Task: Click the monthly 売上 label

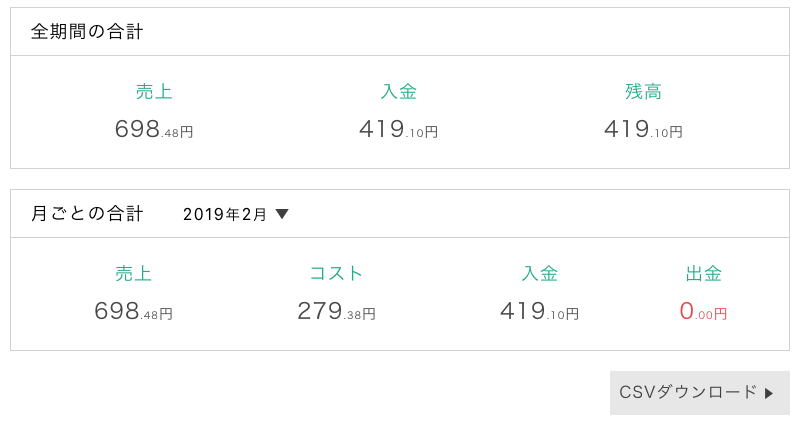Action: click(133, 273)
